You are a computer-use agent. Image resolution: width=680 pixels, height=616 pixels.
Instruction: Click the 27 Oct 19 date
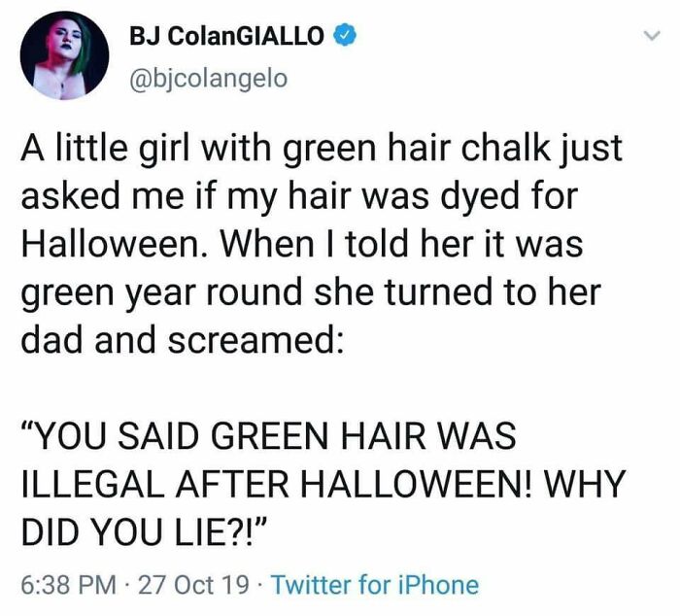pos(194,584)
